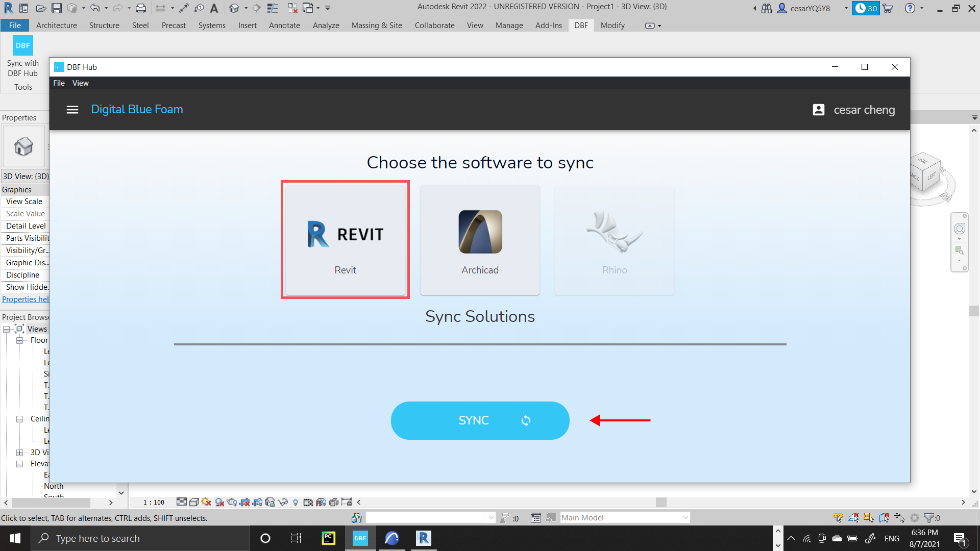The width and height of the screenshot is (980, 551).
Task: Toggle Drag Elements on Selection status icon
Action: click(x=899, y=518)
